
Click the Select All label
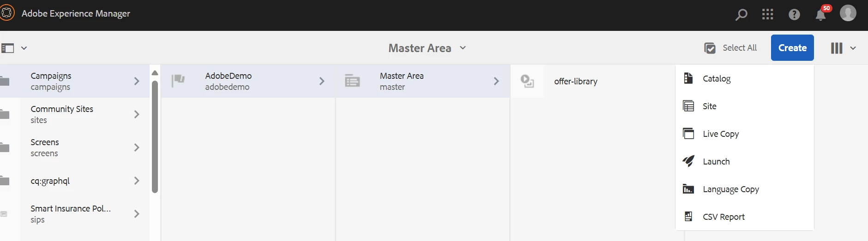pos(740,47)
